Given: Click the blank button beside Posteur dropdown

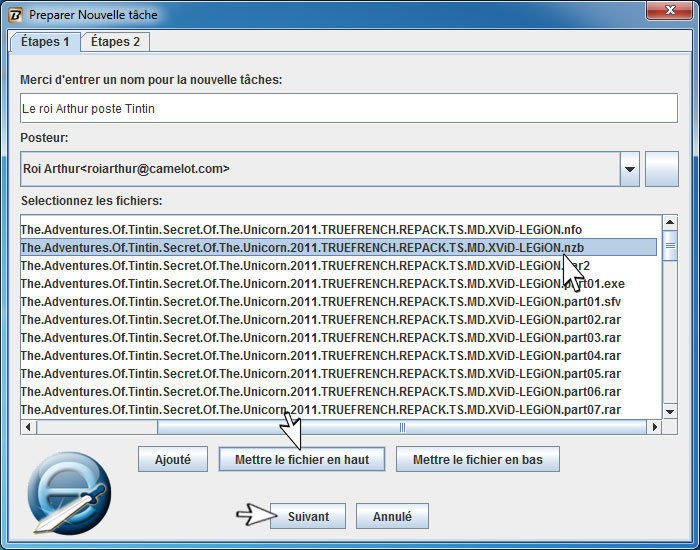Looking at the screenshot, I should point(662,169).
